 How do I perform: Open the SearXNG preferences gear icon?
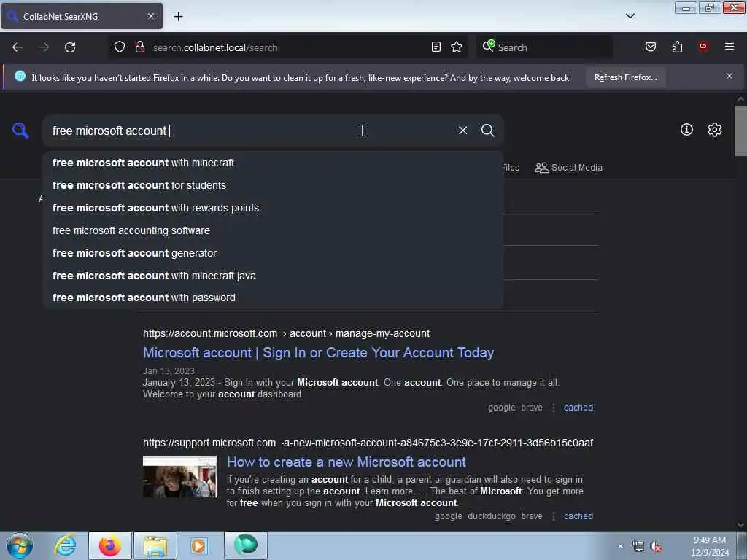click(x=714, y=130)
